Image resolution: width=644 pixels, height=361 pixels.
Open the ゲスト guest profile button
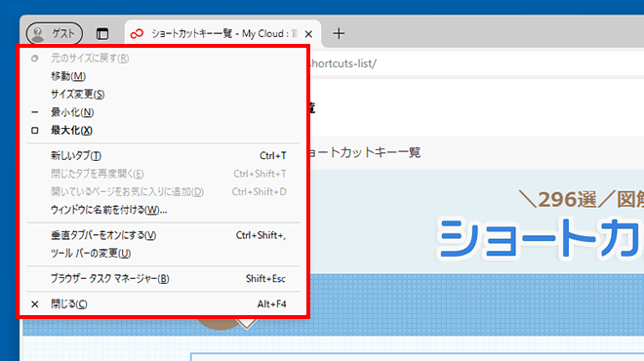[55, 33]
